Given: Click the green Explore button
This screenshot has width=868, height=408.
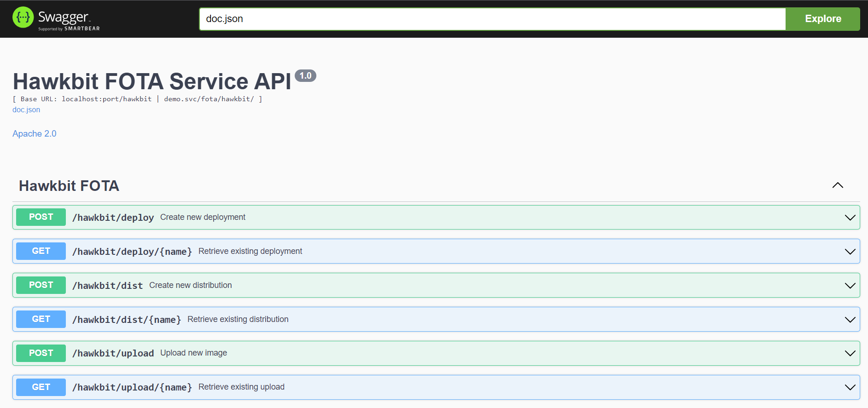Looking at the screenshot, I should click(x=823, y=19).
